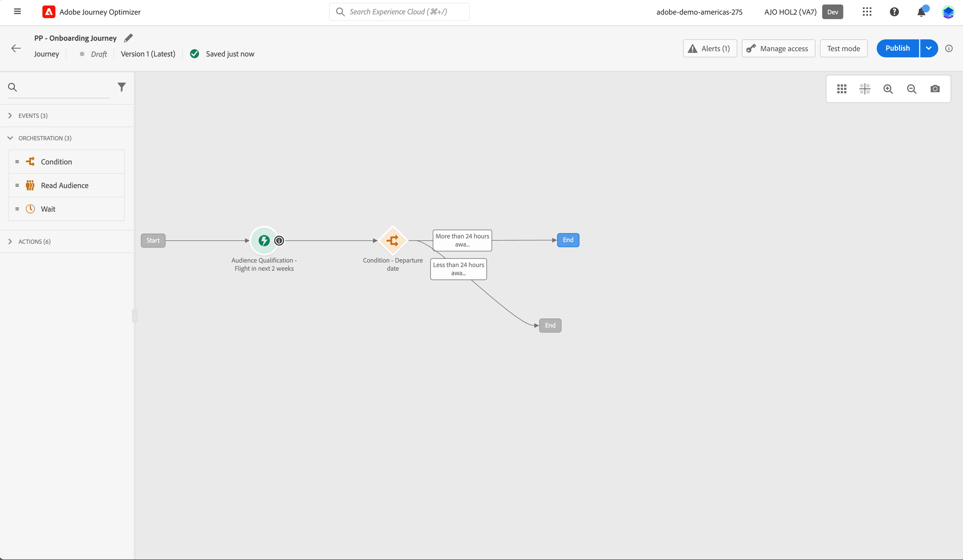Viewport: 963px width, 560px height.
Task: Select the Audience Qualification event node
Action: (x=264, y=240)
